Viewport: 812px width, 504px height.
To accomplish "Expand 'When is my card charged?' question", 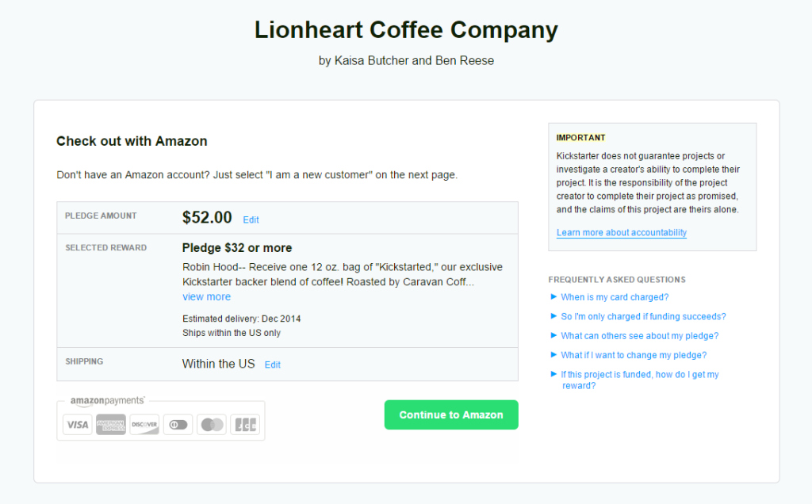I will pyautogui.click(x=615, y=297).
